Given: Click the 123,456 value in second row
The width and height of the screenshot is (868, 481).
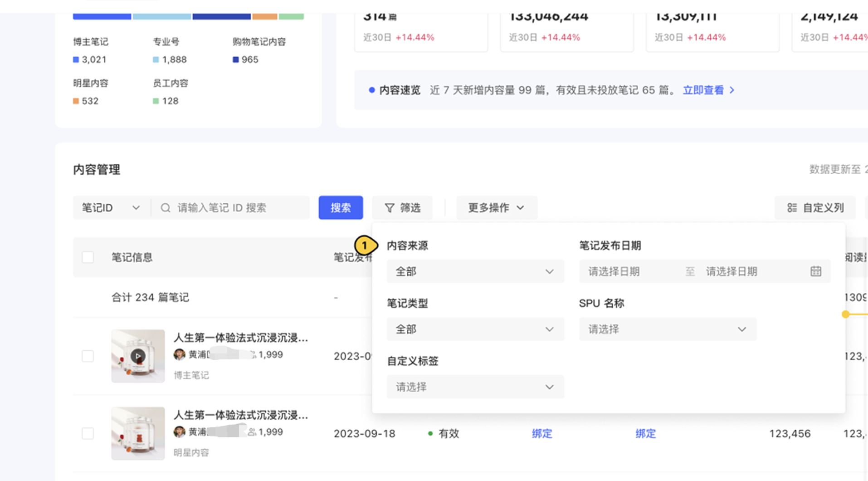Looking at the screenshot, I should pos(790,433).
